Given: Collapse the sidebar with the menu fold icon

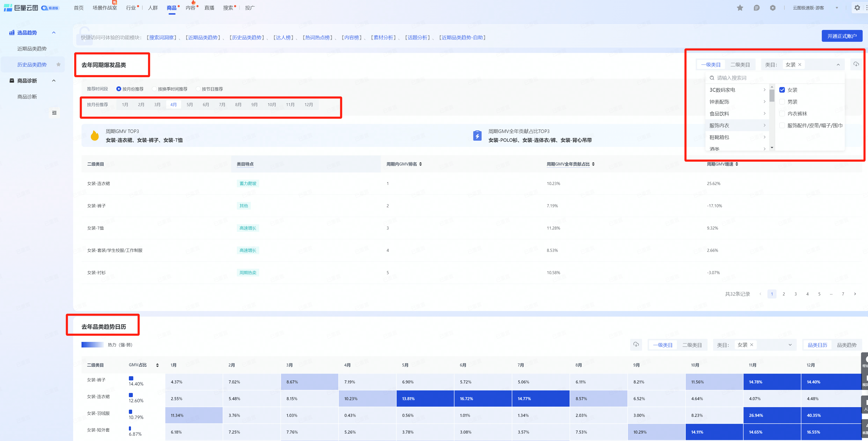Looking at the screenshot, I should click(54, 113).
